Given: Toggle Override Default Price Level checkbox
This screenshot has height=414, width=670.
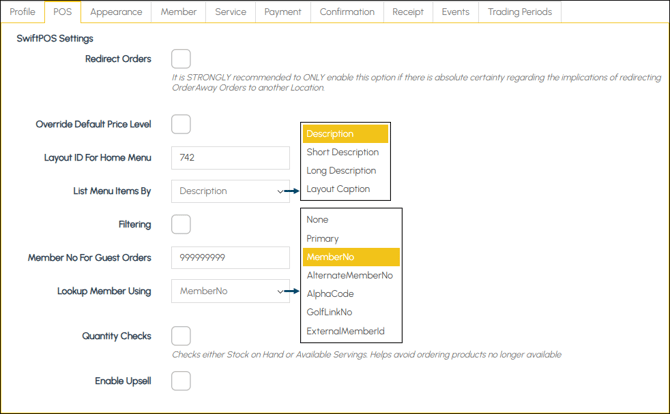Looking at the screenshot, I should tap(181, 124).
